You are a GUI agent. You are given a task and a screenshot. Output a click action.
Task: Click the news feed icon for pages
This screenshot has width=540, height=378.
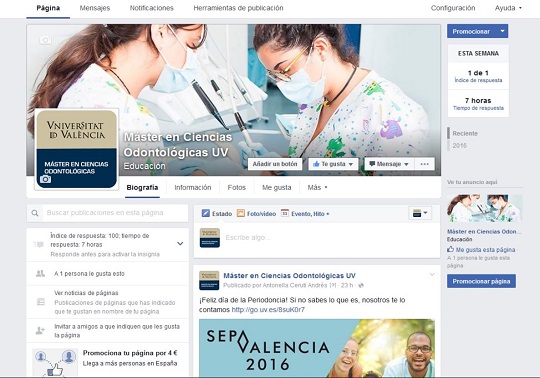(41, 302)
